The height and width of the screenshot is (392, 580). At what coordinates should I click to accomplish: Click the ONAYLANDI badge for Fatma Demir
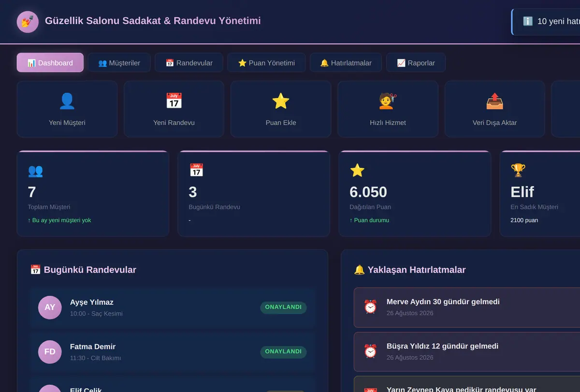283,352
